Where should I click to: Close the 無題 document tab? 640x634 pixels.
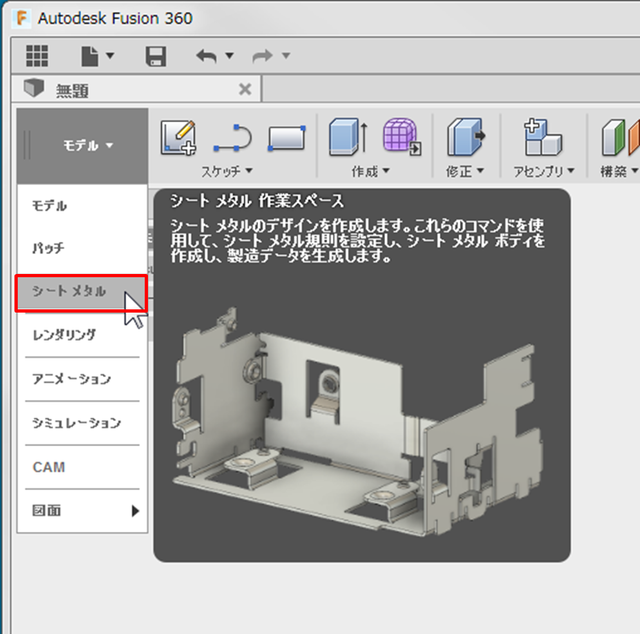(x=245, y=89)
